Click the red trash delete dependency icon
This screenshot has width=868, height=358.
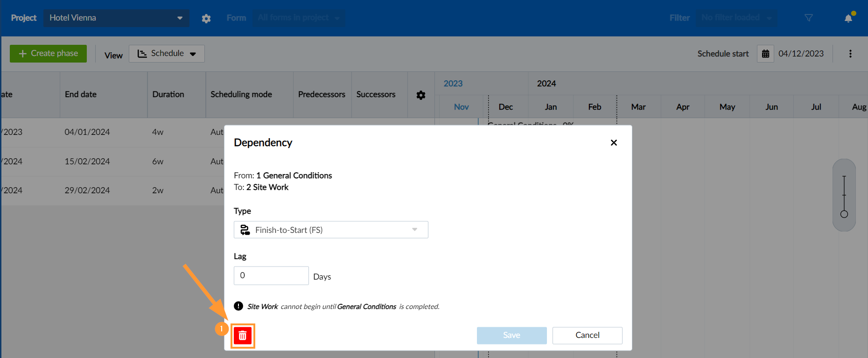(243, 336)
